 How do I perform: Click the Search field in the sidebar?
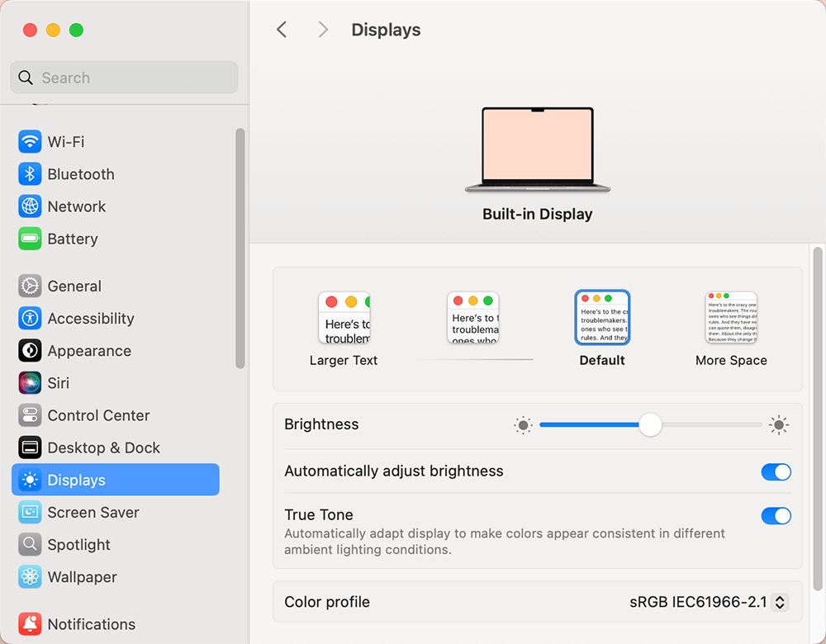(123, 77)
